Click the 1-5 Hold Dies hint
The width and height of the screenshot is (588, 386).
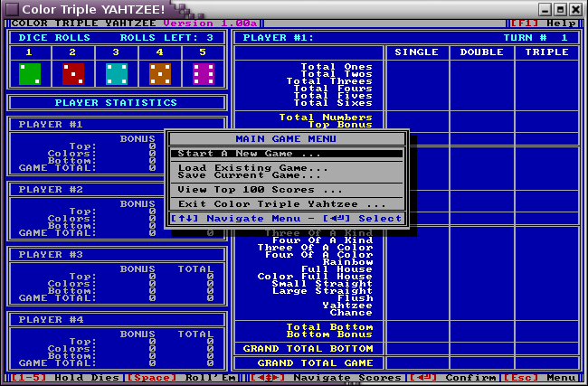pos(65,377)
